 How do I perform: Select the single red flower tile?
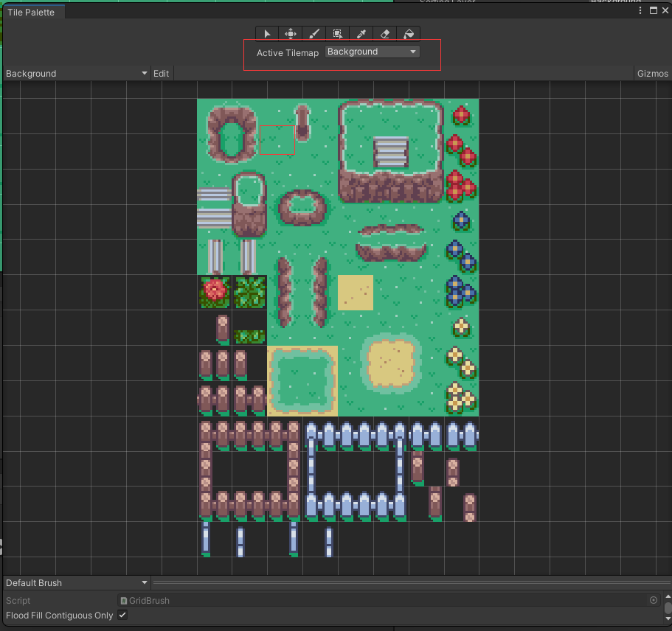pyautogui.click(x=462, y=116)
